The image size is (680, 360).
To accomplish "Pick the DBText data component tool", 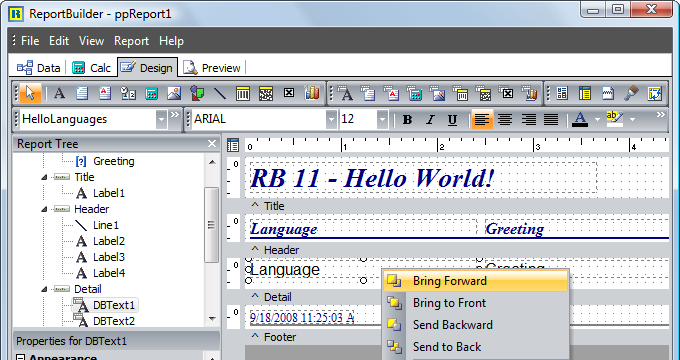I will pyautogui.click(x=346, y=93).
